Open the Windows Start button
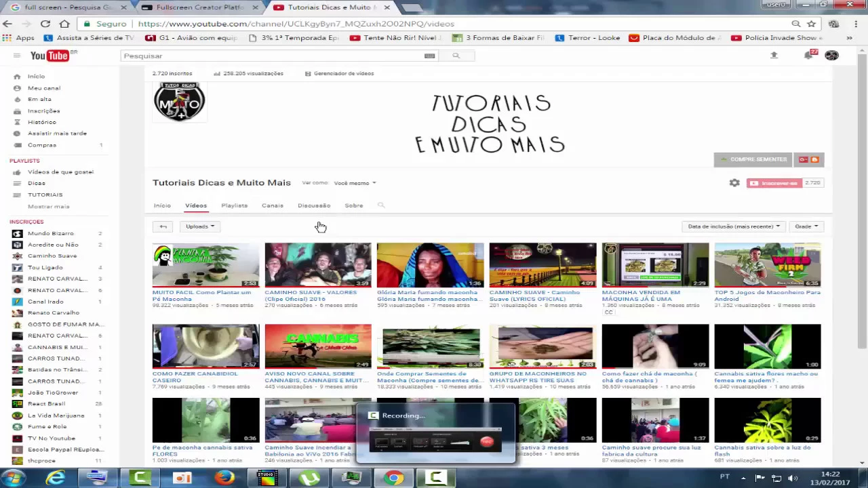Viewport: 868px width, 488px height. pyautogui.click(x=13, y=478)
